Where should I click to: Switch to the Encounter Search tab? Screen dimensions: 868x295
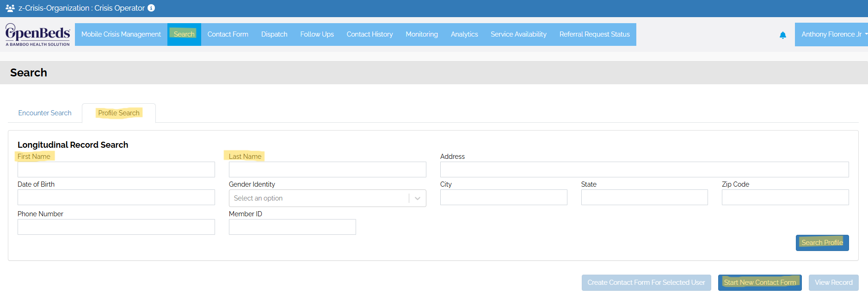tap(45, 113)
